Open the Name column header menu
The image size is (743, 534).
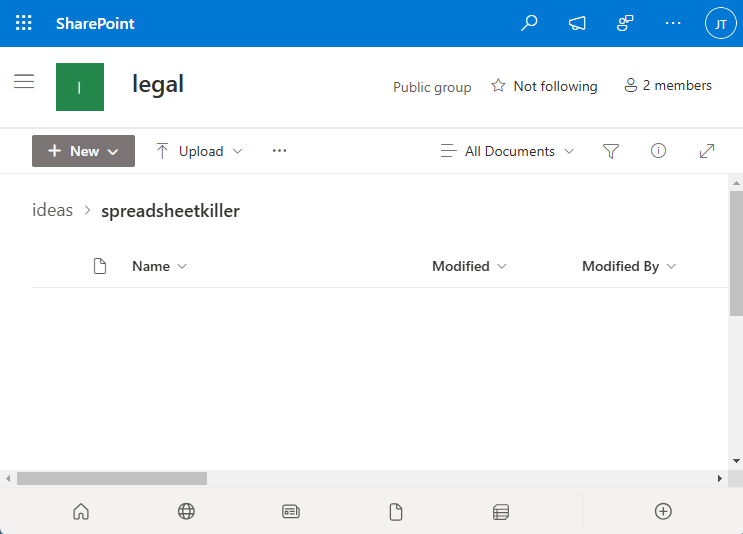(159, 266)
